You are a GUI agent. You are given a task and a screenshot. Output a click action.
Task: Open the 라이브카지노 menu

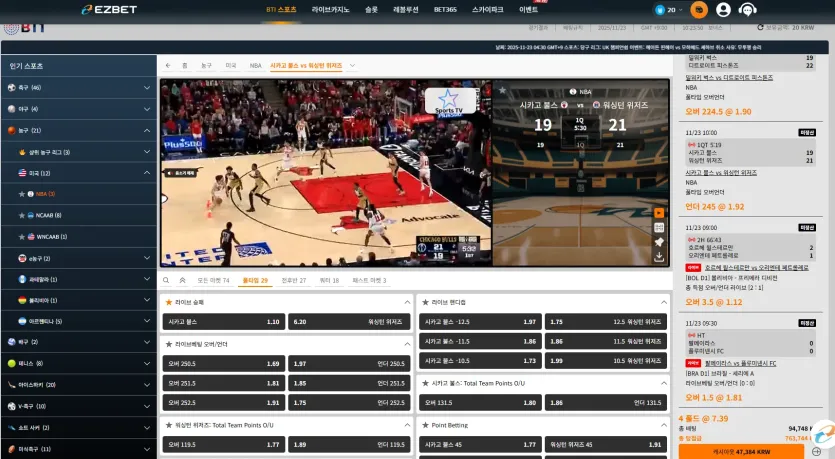330,10
